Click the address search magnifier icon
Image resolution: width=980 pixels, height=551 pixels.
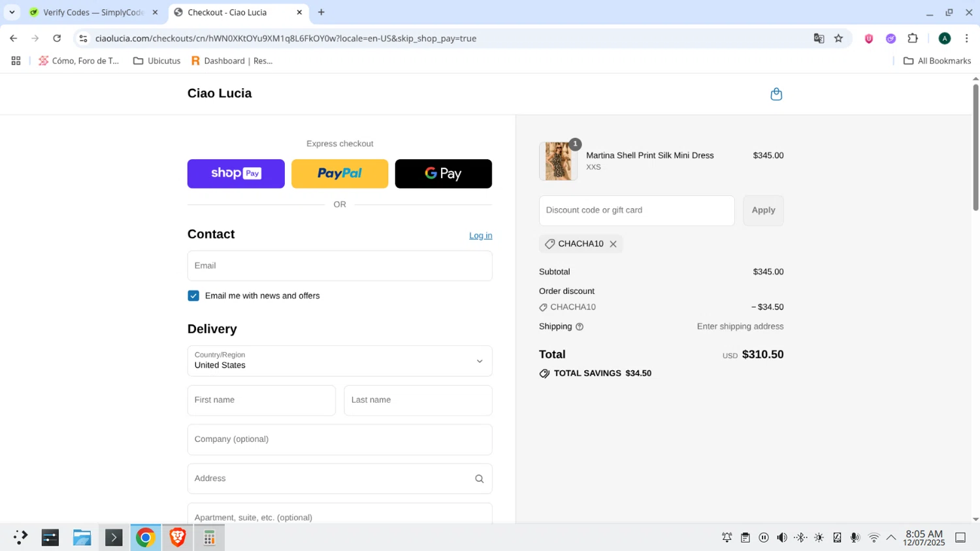tap(479, 479)
